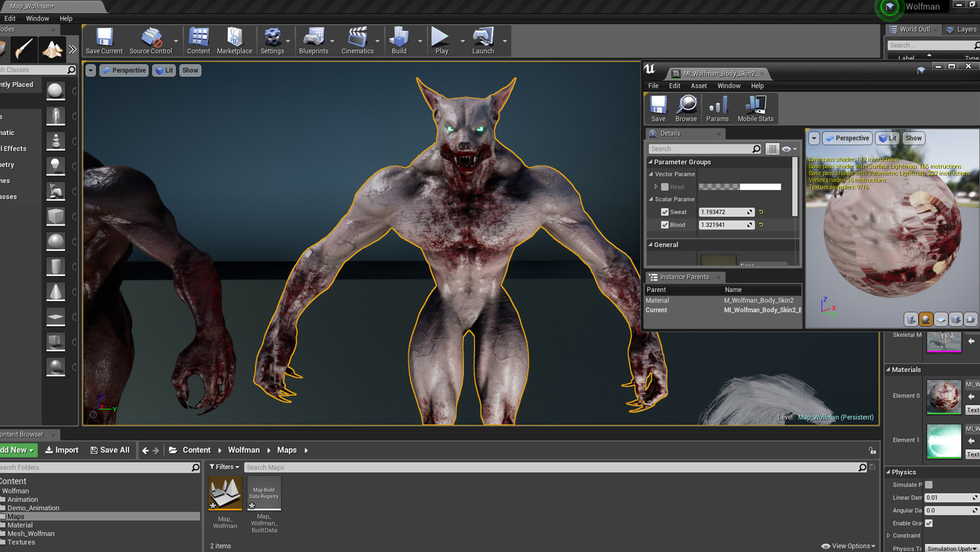This screenshot has width=980, height=552.
Task: Toggle Simulate Physics checkbox
Action: point(929,484)
